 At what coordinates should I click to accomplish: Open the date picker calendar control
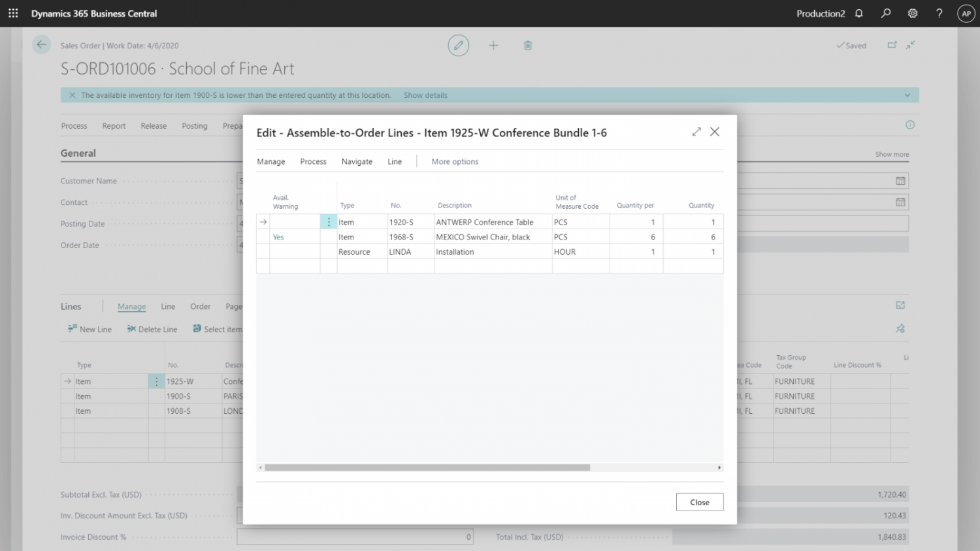coord(900,180)
